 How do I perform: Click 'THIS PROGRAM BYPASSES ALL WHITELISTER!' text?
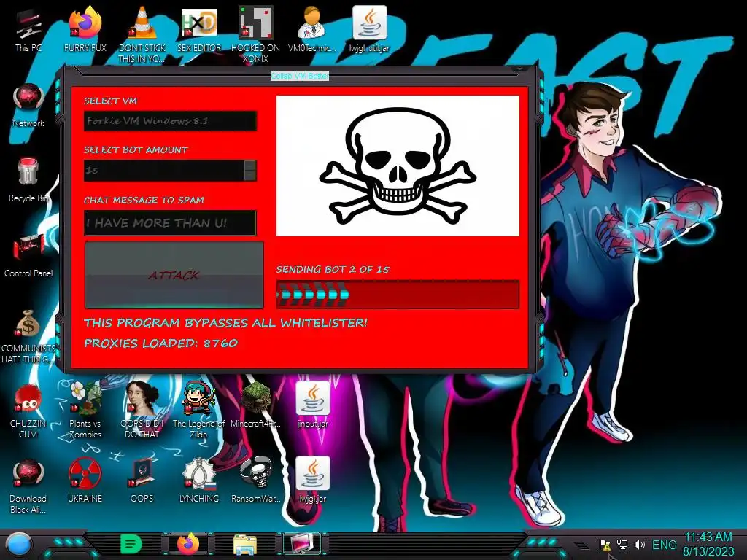(x=225, y=323)
